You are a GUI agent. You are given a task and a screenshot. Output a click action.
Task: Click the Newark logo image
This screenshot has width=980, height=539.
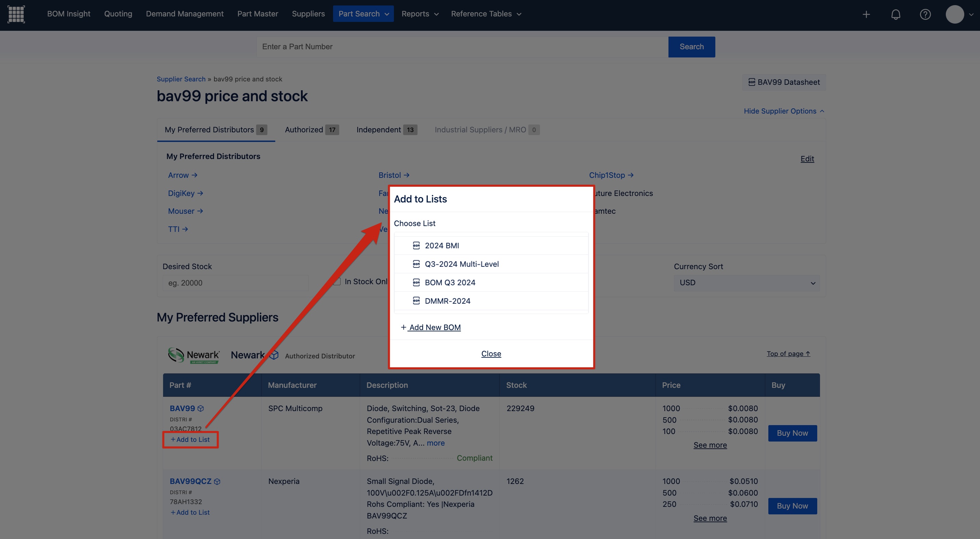[194, 355]
